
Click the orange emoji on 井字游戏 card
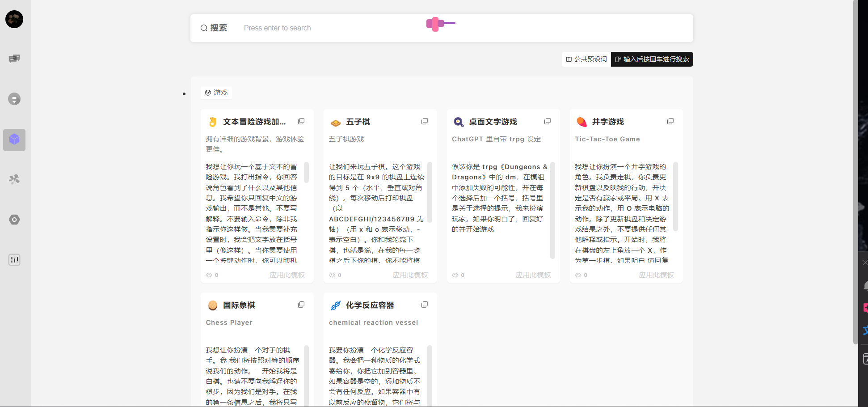point(581,122)
